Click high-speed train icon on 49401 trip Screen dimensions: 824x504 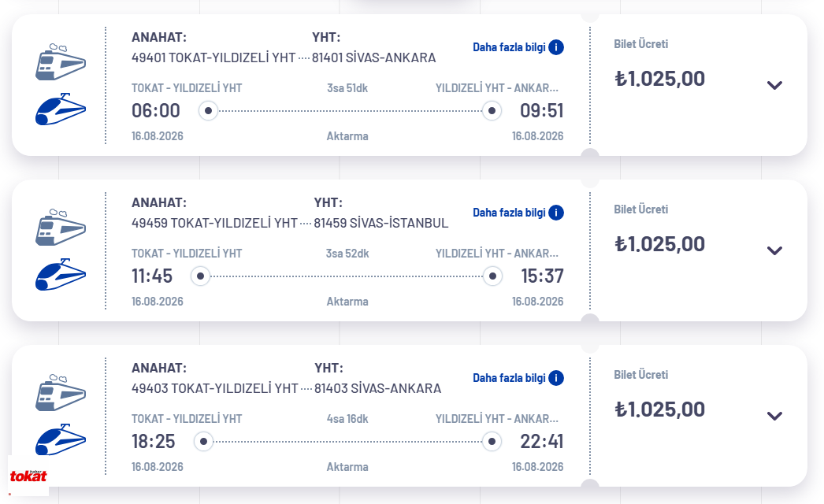(61, 109)
